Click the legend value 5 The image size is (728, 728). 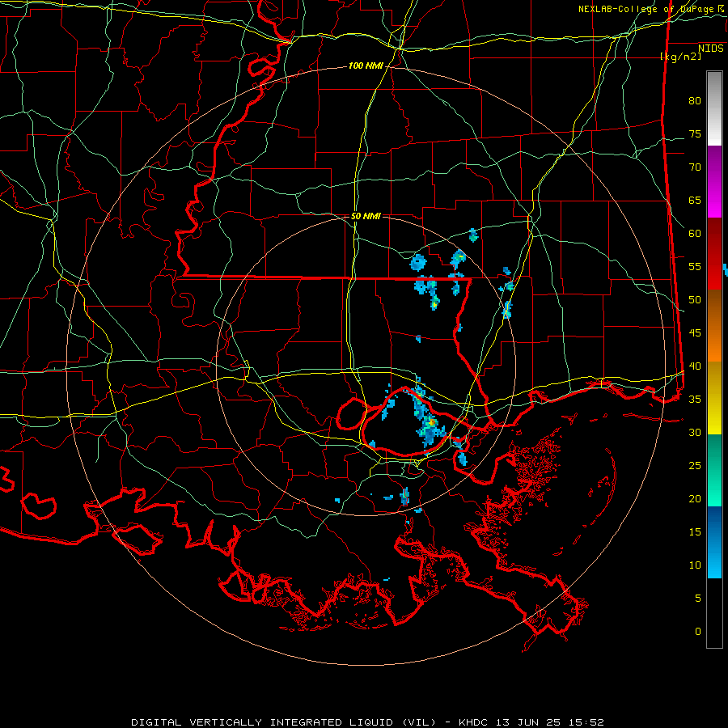pyautogui.click(x=698, y=599)
